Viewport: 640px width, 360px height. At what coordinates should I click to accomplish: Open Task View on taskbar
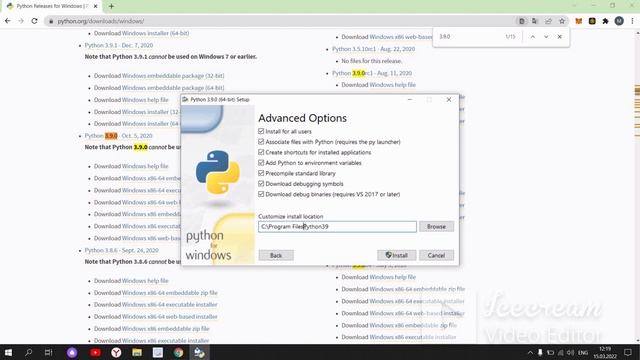pyautogui.click(x=48, y=352)
